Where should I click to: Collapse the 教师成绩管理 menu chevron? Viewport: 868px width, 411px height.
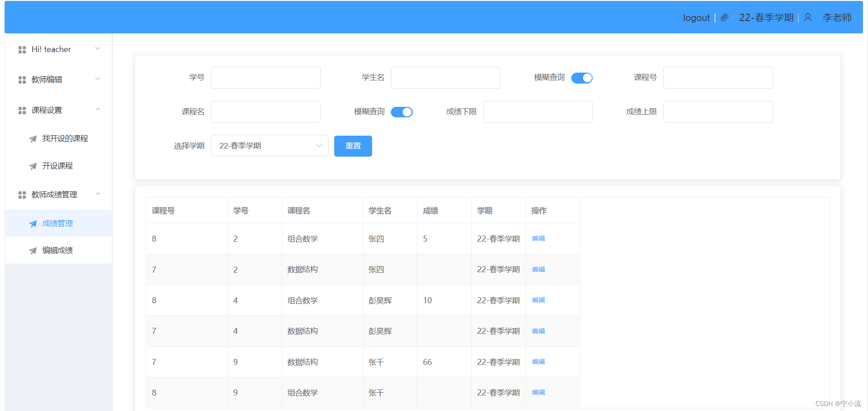pos(98,194)
